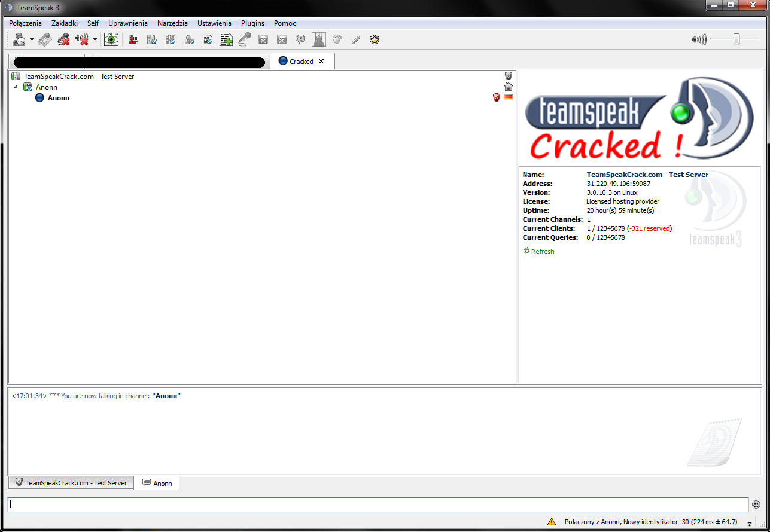Click the -321 reserved clients text
Screen dimensions: 770x532
(649, 228)
